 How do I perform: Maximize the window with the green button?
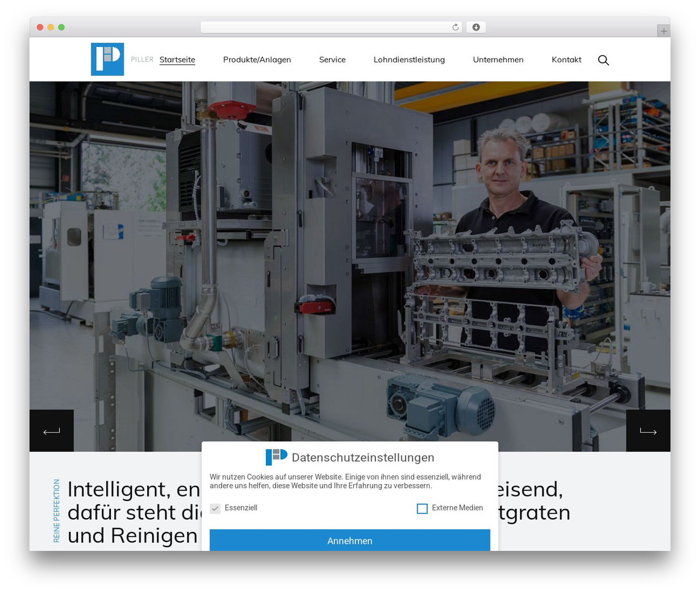61,27
